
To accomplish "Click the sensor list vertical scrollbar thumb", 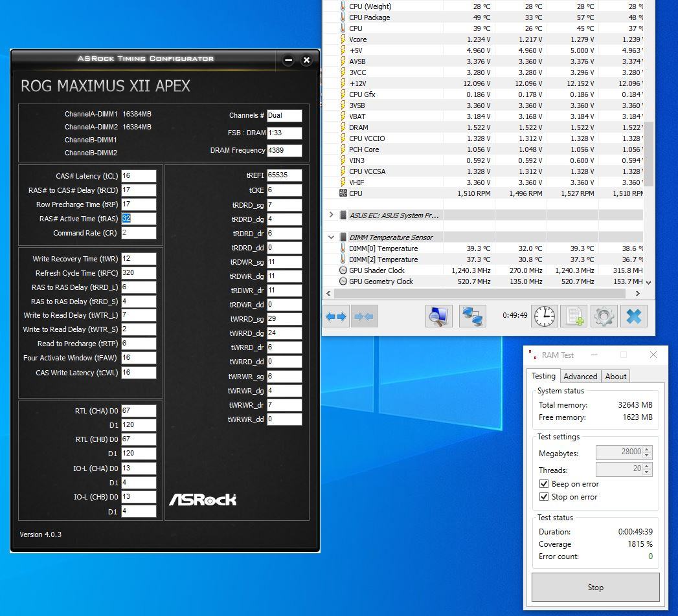I will (x=649, y=154).
